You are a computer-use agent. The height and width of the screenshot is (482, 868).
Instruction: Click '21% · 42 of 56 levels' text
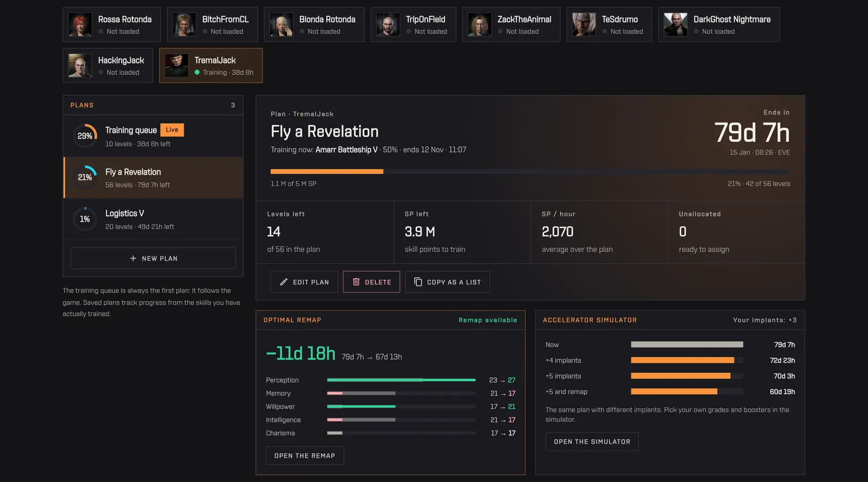pyautogui.click(x=759, y=184)
